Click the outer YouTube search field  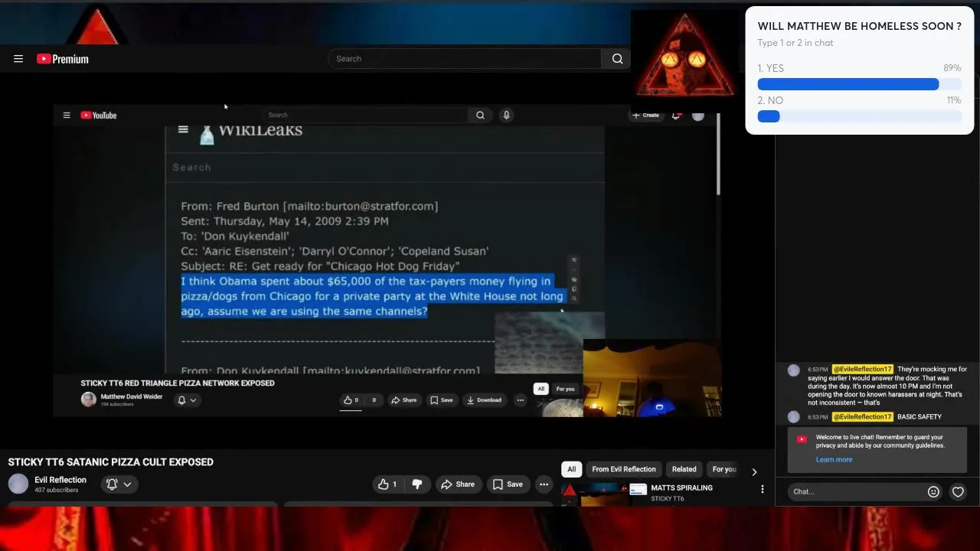pyautogui.click(x=465, y=59)
